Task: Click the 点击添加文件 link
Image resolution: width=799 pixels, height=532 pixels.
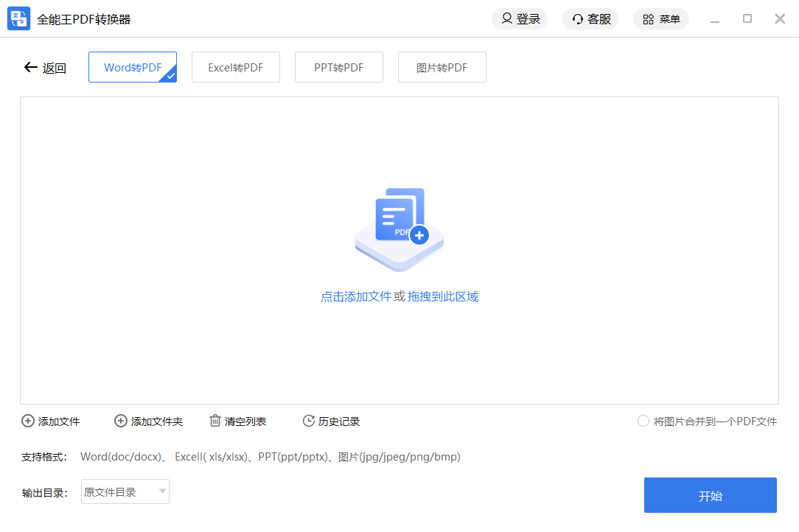Action: pyautogui.click(x=356, y=296)
